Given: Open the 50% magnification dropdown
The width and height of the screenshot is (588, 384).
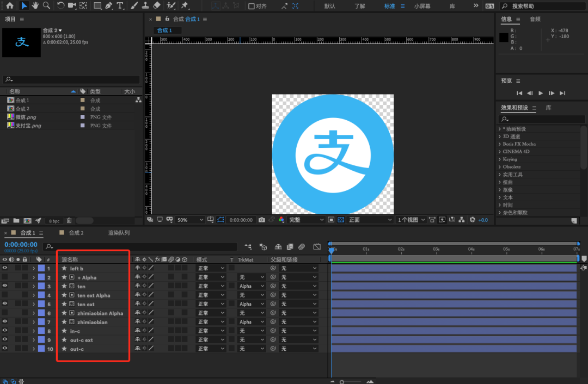Looking at the screenshot, I should coord(190,220).
